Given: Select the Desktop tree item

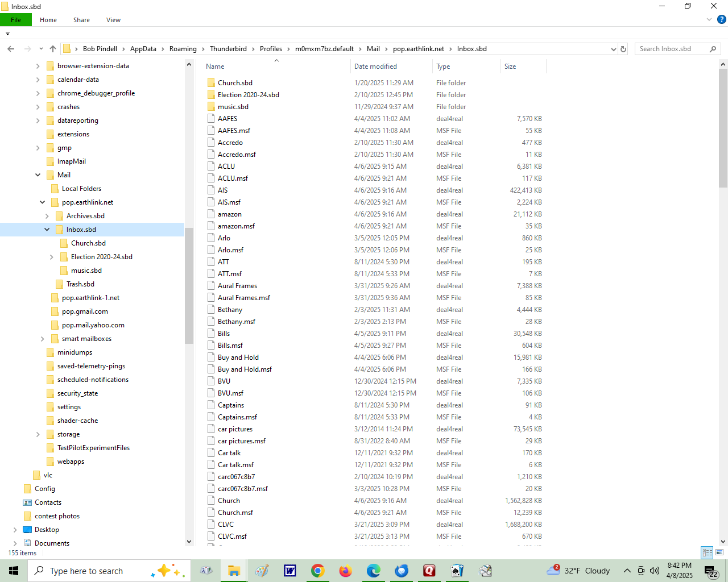Looking at the screenshot, I should 47,530.
